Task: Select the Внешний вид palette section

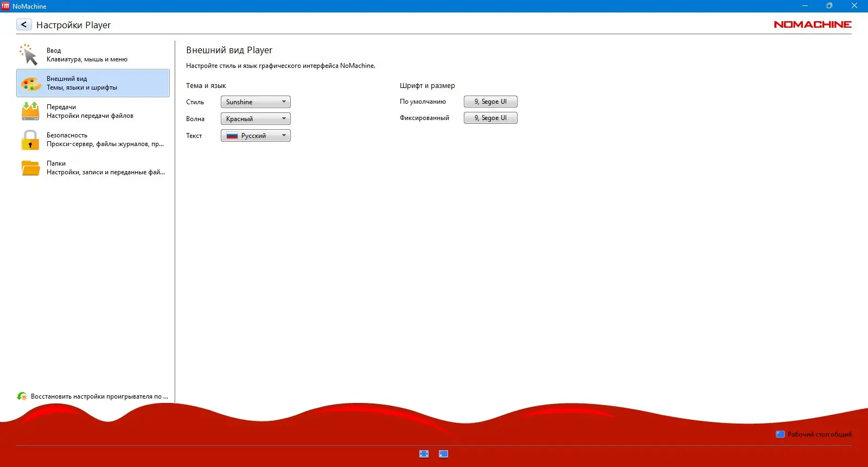Action: (93, 83)
